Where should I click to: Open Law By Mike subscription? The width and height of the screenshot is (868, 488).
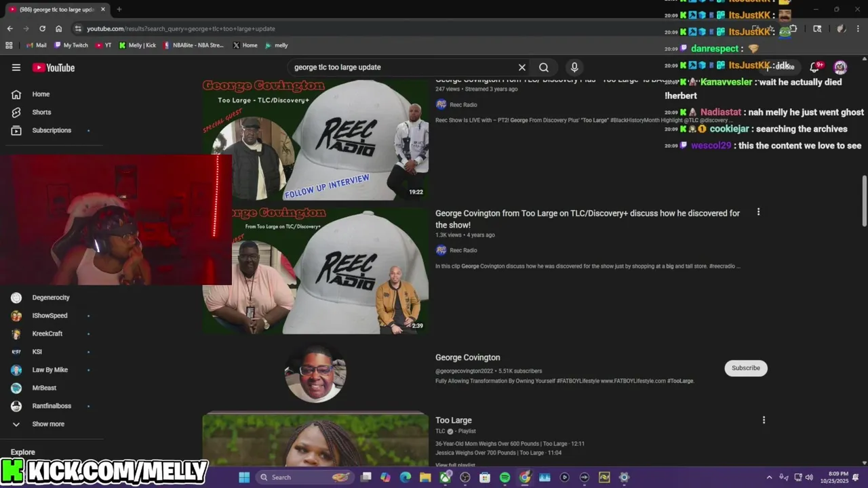point(50,370)
